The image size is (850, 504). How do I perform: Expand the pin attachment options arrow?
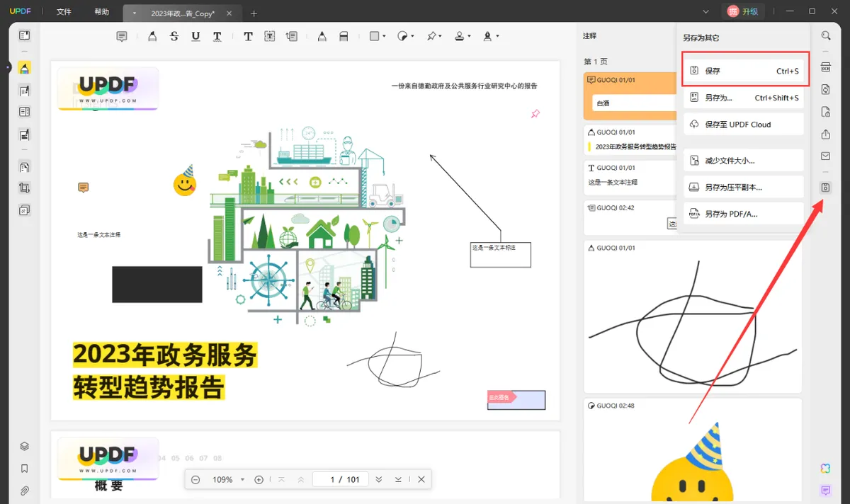(x=441, y=37)
